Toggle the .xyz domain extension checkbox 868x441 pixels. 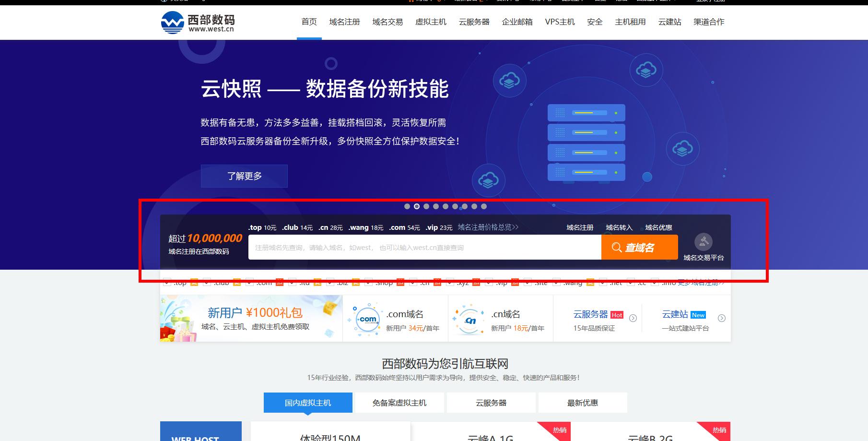click(450, 282)
